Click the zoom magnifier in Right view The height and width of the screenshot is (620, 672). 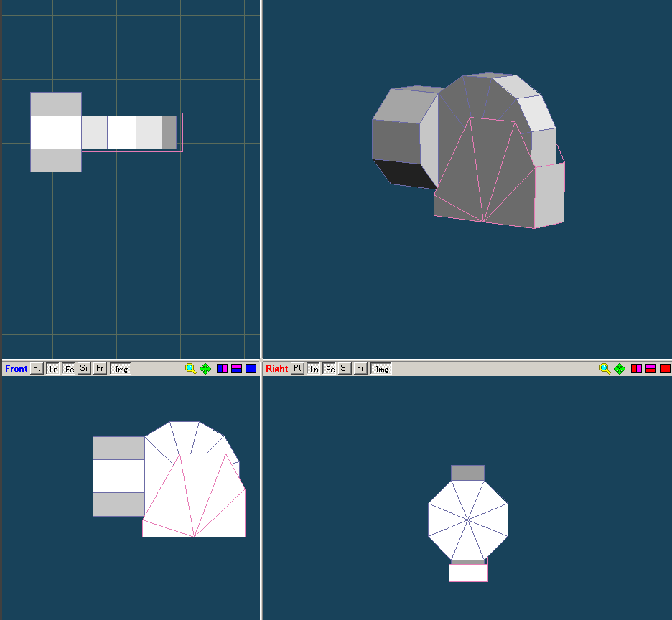[605, 369]
